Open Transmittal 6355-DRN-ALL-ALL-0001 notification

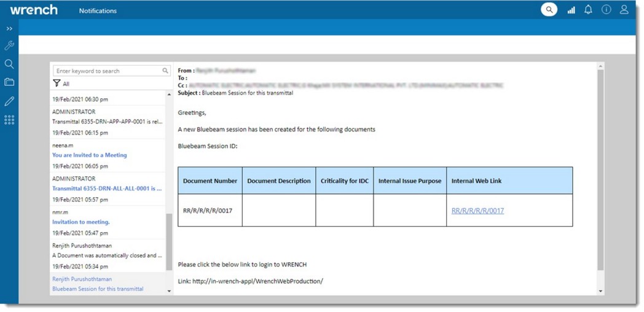tap(107, 189)
